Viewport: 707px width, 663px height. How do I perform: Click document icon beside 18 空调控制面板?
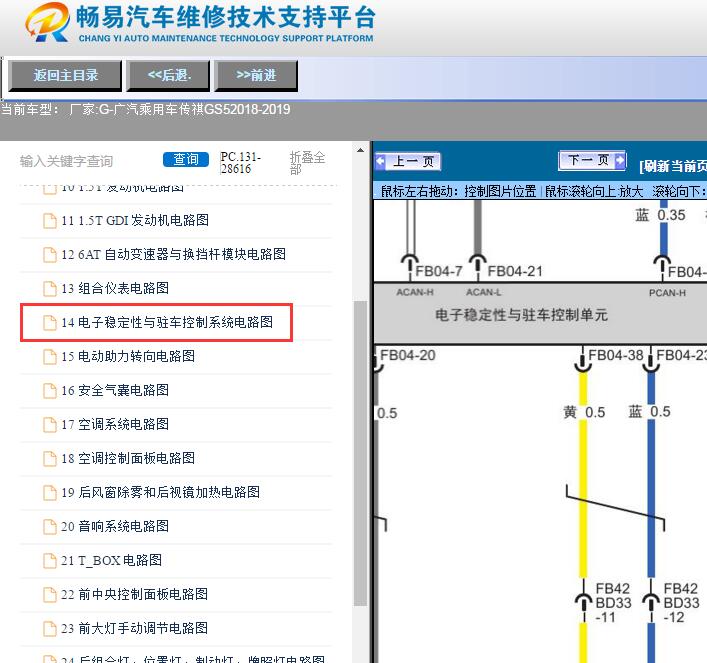tap(50, 459)
